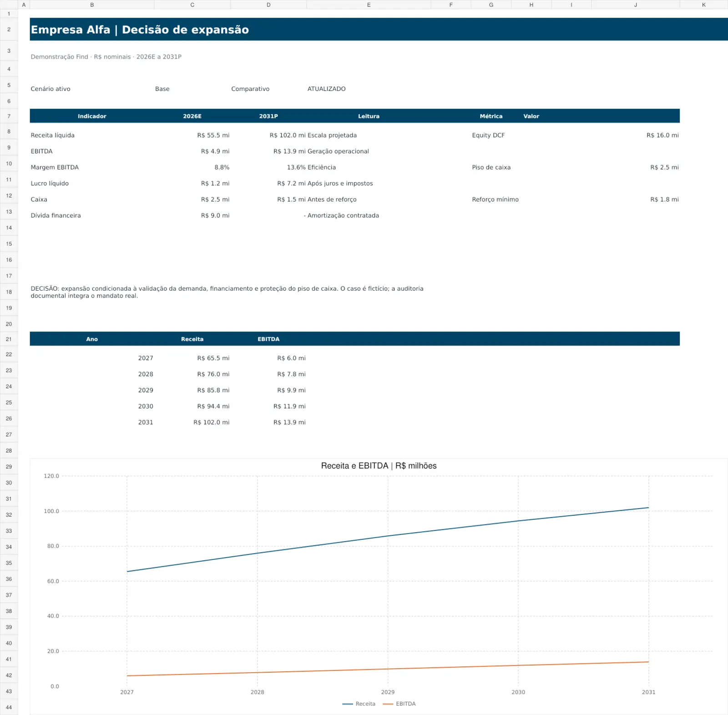Click the 'Valor' header cell
Image resolution: width=728 pixels, height=715 pixels.
coord(531,116)
